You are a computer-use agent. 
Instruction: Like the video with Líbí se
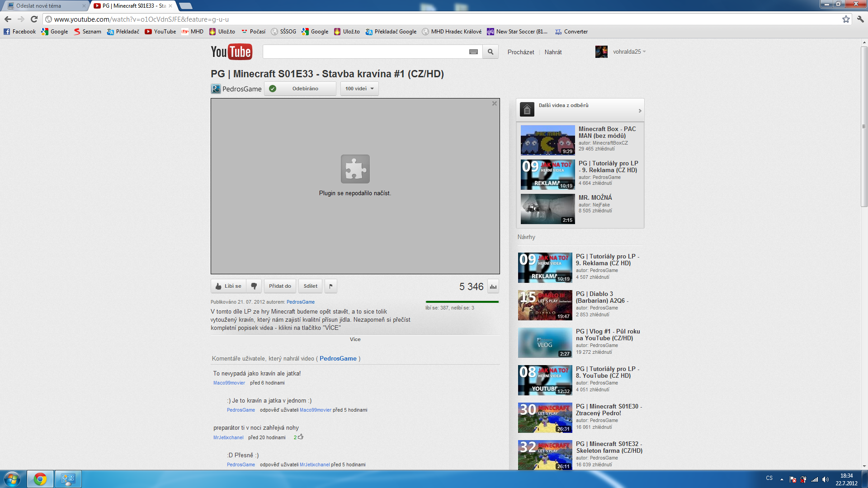pos(229,286)
